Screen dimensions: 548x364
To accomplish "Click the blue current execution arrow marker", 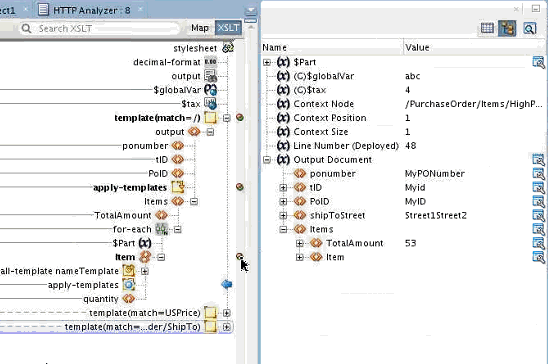I will (x=227, y=284).
